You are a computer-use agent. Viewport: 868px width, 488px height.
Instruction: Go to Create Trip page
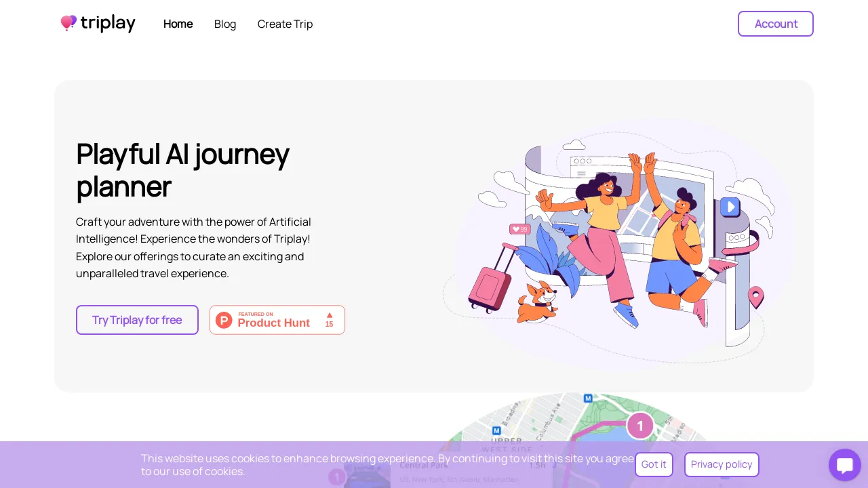point(285,24)
